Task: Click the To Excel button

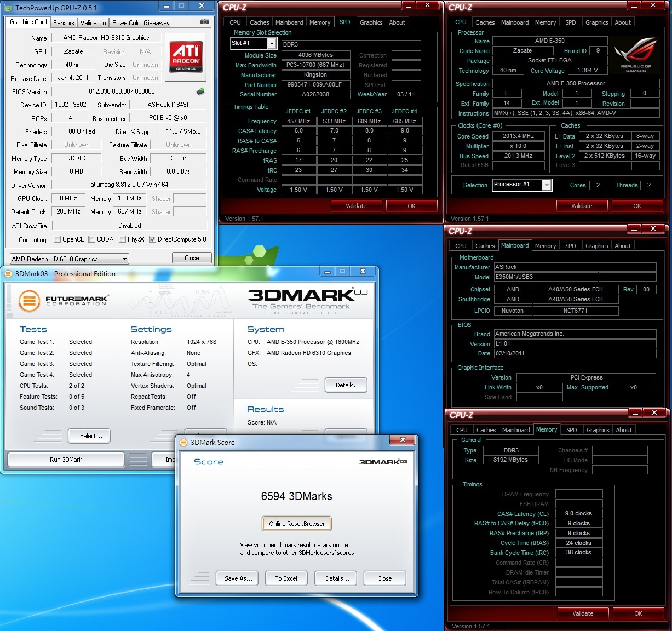Action: [286, 578]
